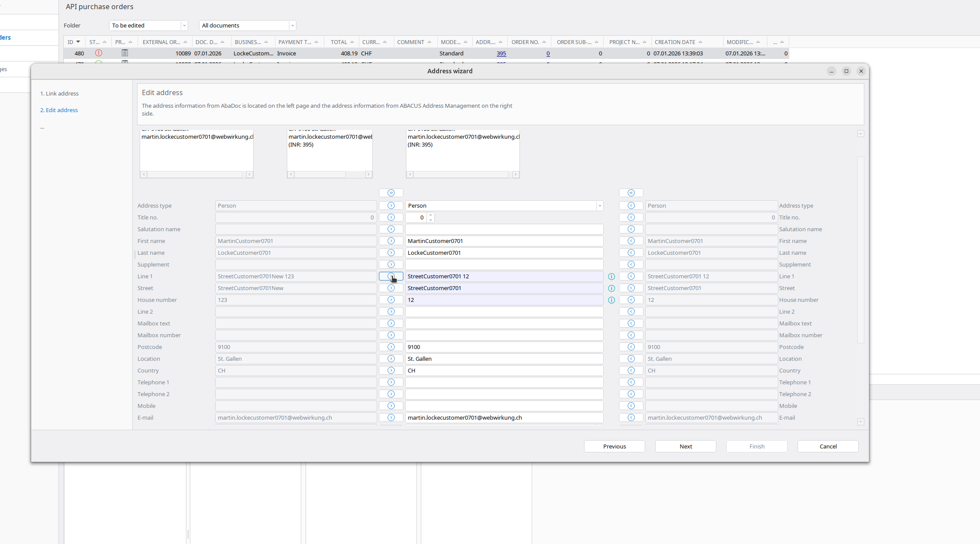Screen dimensions: 980x544
Task: Transfer Country value with its arrow icon
Action: pos(391,370)
